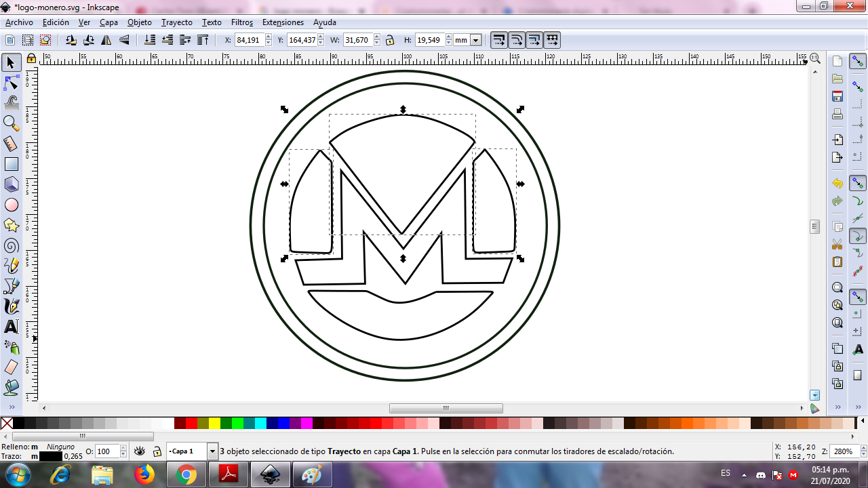The height and width of the screenshot is (488, 868).
Task: Click Select all objects icon
Action: click(x=10, y=40)
